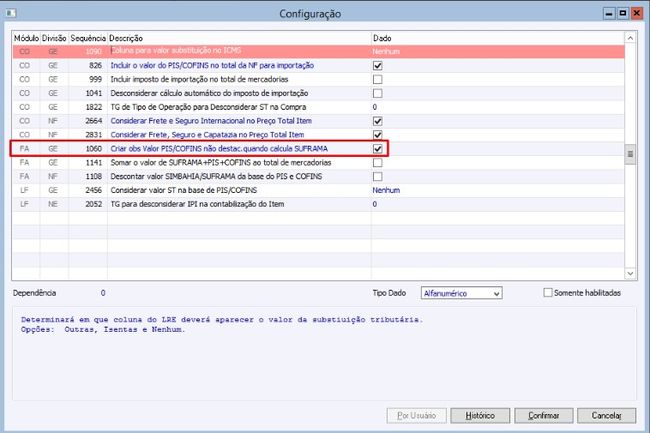Screen dimensions: 650x433
Task: Select Descontar valor SIMBAHIA/SUFRAMA description
Action: pyautogui.click(x=216, y=177)
